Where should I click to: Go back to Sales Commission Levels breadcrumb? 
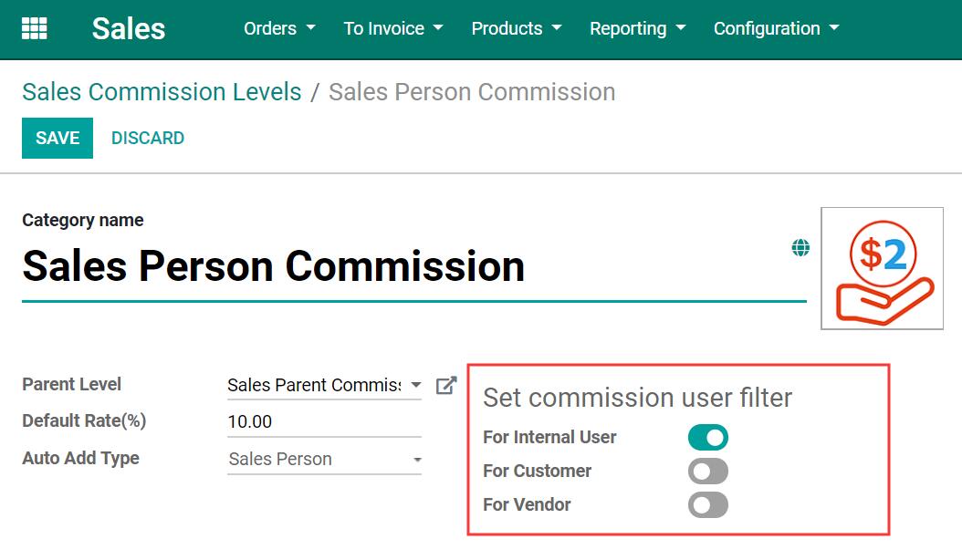click(x=162, y=92)
